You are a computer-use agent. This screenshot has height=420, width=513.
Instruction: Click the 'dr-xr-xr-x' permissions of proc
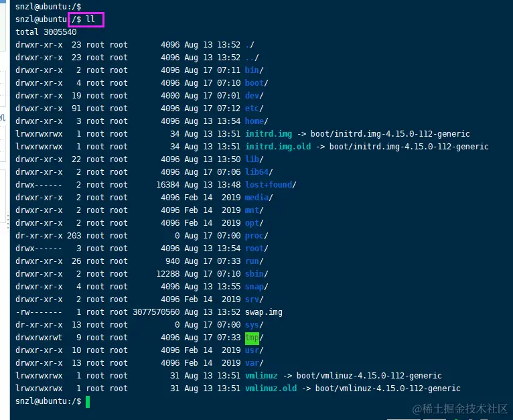pyautogui.click(x=39, y=236)
